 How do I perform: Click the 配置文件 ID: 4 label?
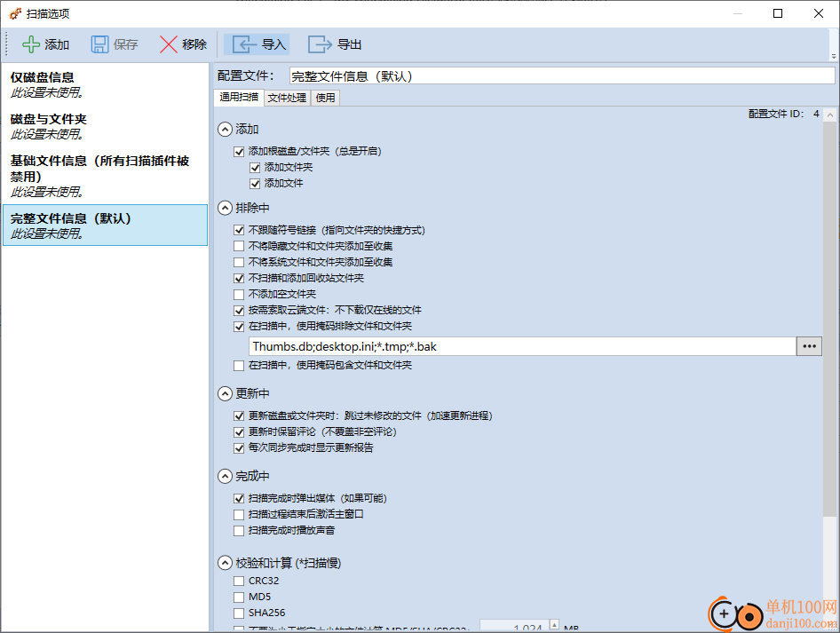tap(784, 114)
